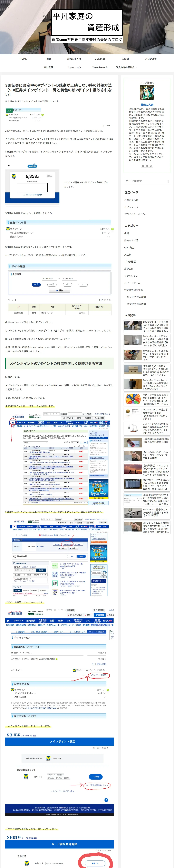Open the popular post スマホVisaタッチ決済のエラー

click(x=147, y=355)
